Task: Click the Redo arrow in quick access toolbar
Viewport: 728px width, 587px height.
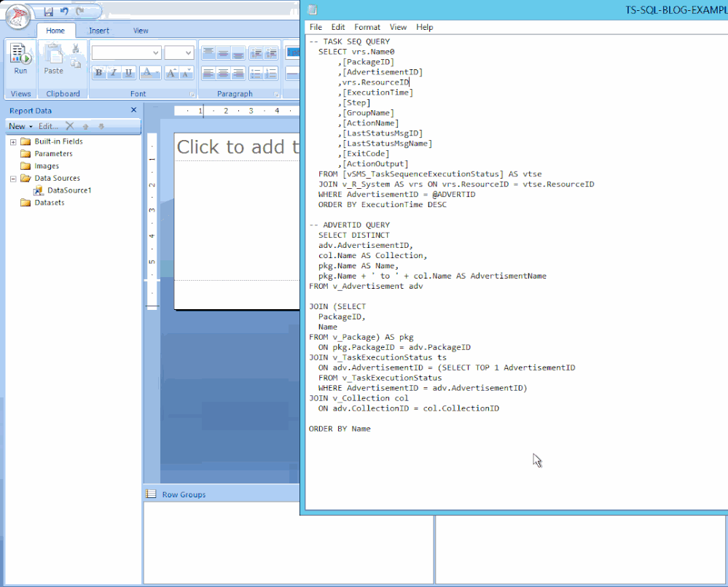Action: (x=80, y=11)
